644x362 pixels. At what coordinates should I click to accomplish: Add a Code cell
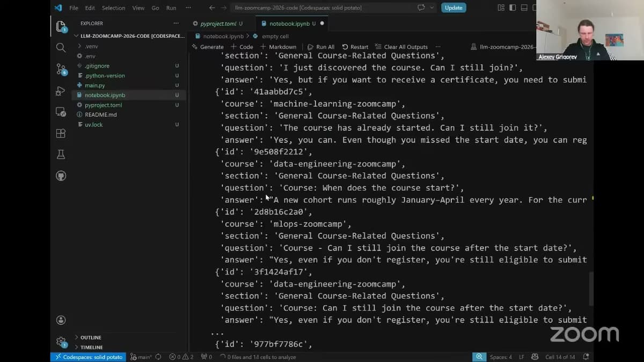[x=241, y=47]
